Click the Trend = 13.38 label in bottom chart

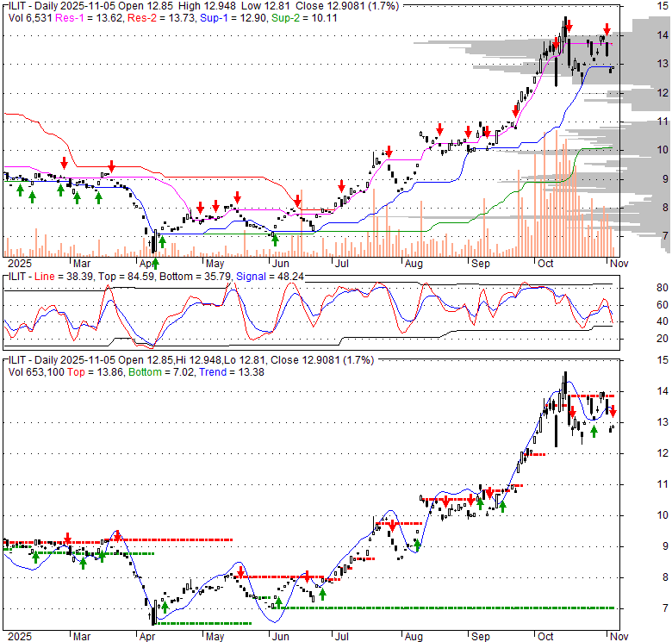click(x=224, y=371)
